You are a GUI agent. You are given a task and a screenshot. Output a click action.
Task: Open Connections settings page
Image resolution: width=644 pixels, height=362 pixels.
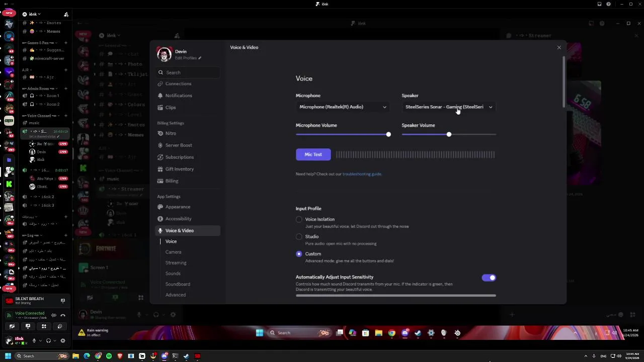click(x=188, y=83)
